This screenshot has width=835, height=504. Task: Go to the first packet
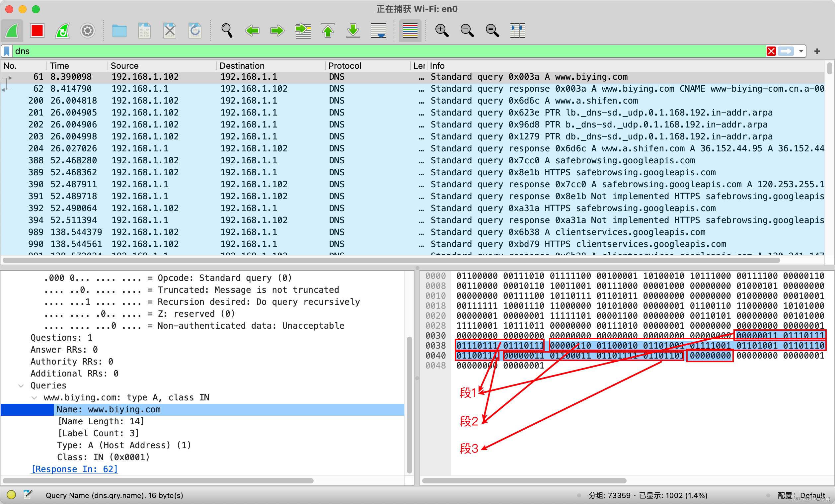tap(328, 31)
